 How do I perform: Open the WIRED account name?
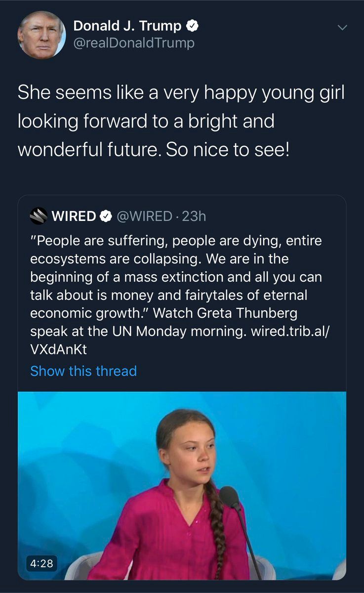(74, 216)
